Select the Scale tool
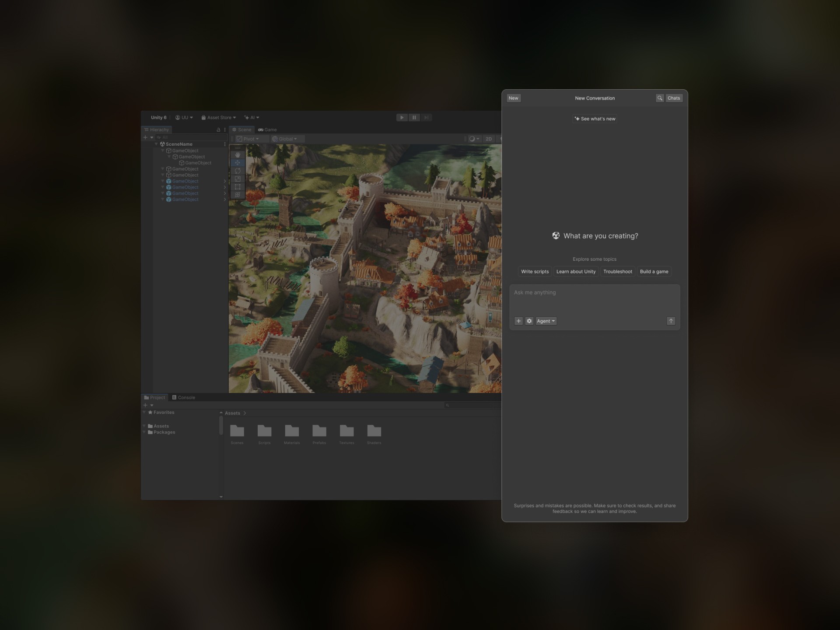The image size is (840, 630). click(238, 178)
